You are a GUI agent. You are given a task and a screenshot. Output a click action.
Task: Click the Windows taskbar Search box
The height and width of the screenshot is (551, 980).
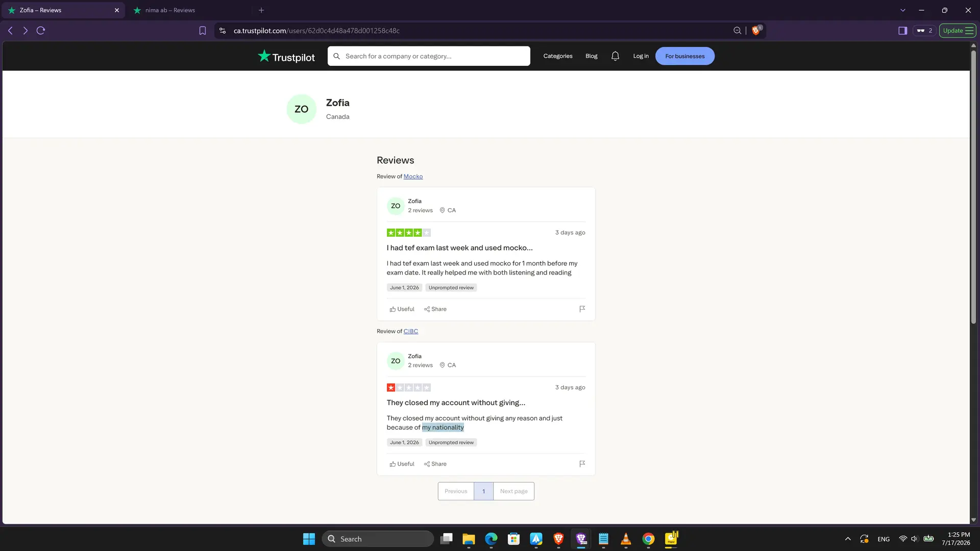(378, 539)
